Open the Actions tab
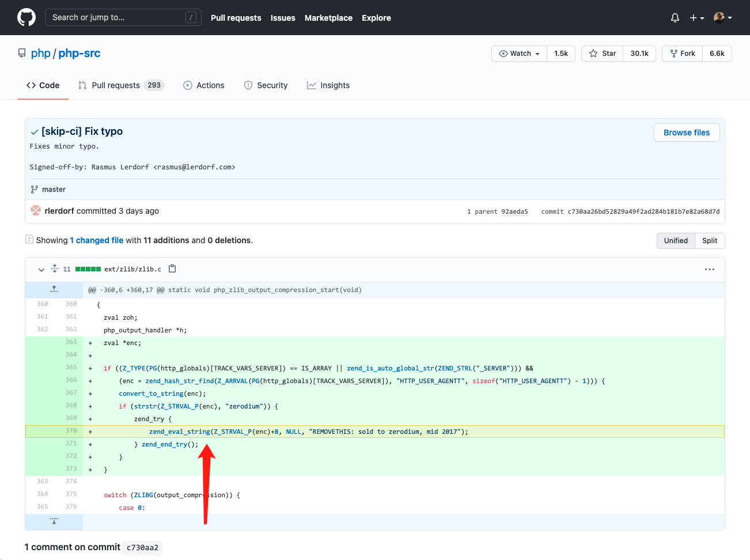This screenshot has height=560, width=750. coord(204,85)
